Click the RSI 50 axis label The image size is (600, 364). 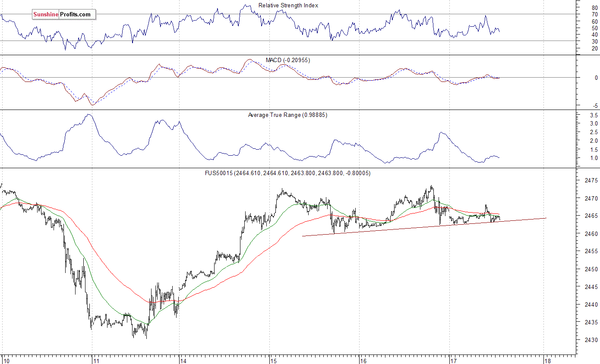click(595, 28)
